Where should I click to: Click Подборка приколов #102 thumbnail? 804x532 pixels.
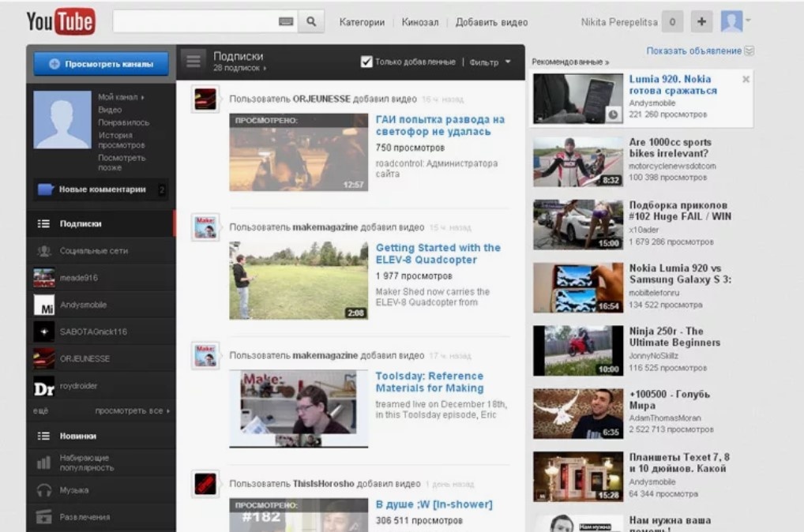coord(578,224)
